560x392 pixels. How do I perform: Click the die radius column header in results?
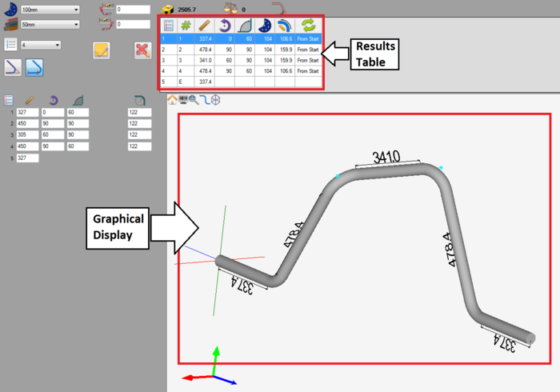265,26
